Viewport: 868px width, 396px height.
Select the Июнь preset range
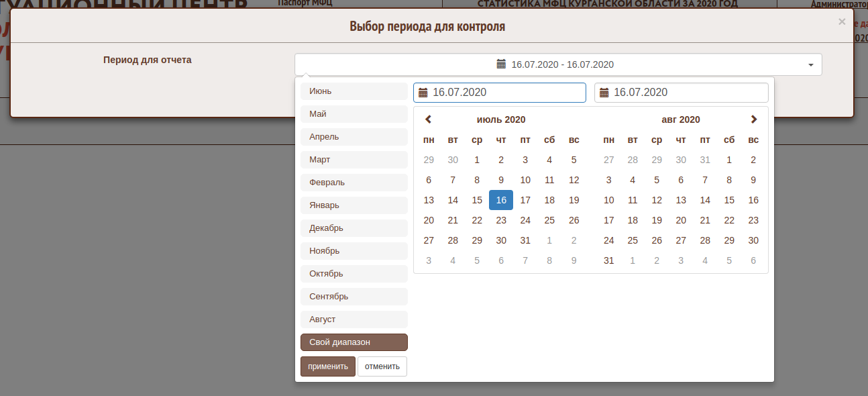click(x=354, y=91)
